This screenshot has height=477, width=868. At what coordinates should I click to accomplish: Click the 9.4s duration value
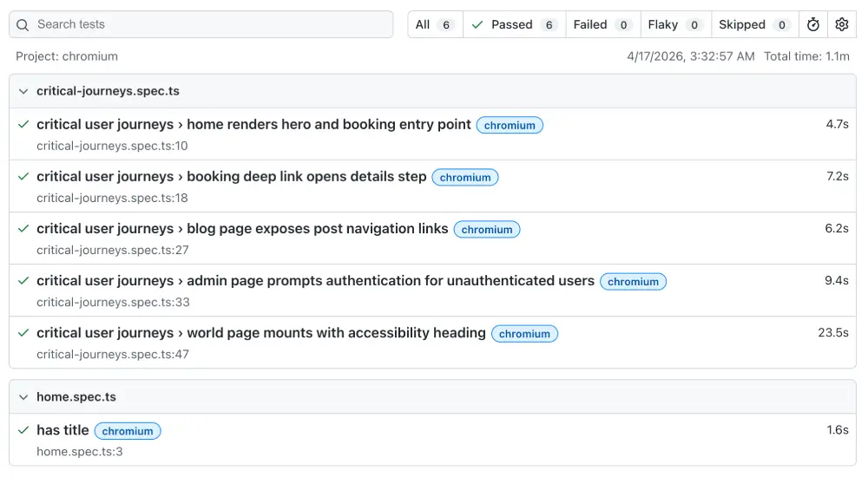837,280
